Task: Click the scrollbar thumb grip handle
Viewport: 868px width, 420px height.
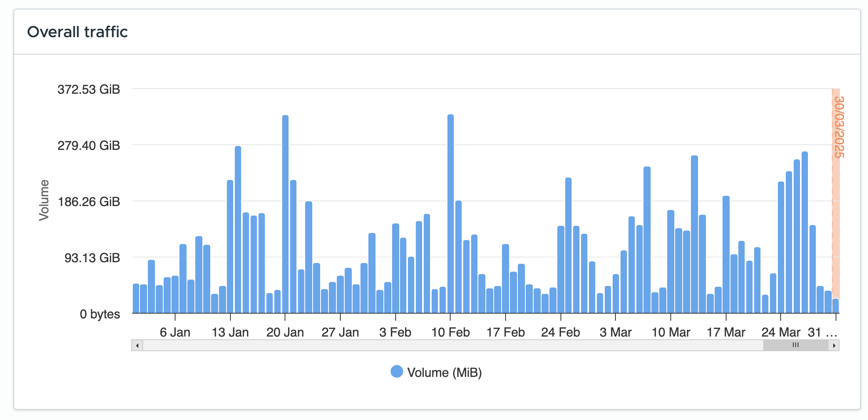Action: (x=796, y=345)
